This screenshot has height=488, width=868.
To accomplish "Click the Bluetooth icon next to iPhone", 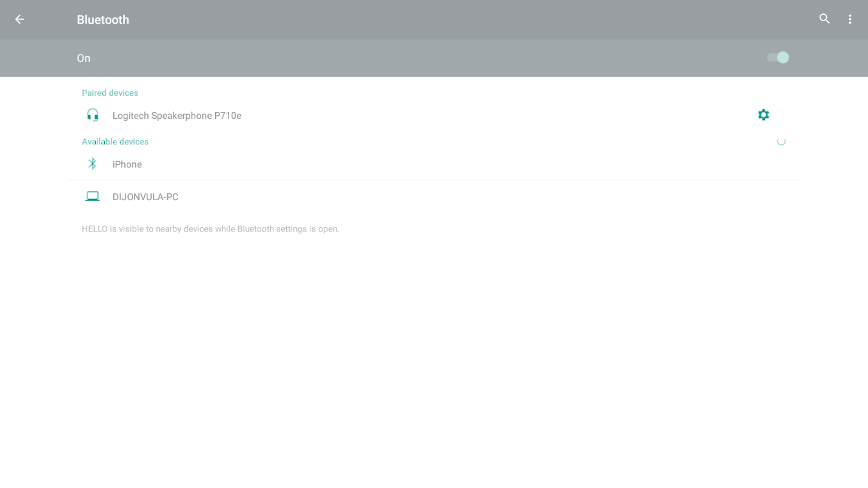I will point(92,164).
